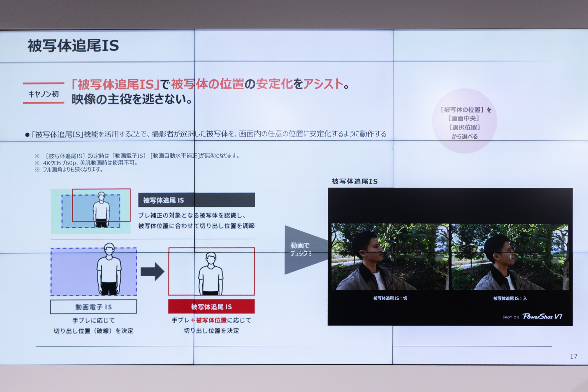Screen dimensions: 588x392
Task: Click the red headline 被写体の位置 text
Action: 207,84
